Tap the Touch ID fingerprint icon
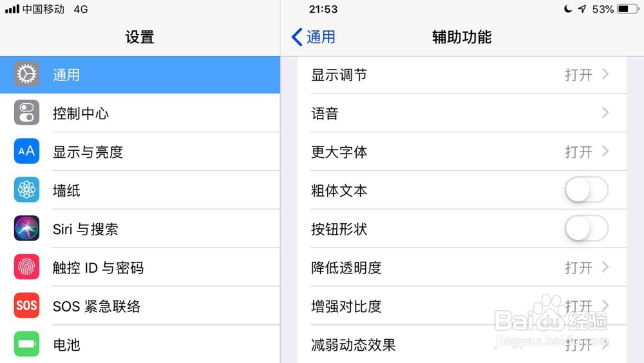Screen dimensions: 644x363 point(26,268)
